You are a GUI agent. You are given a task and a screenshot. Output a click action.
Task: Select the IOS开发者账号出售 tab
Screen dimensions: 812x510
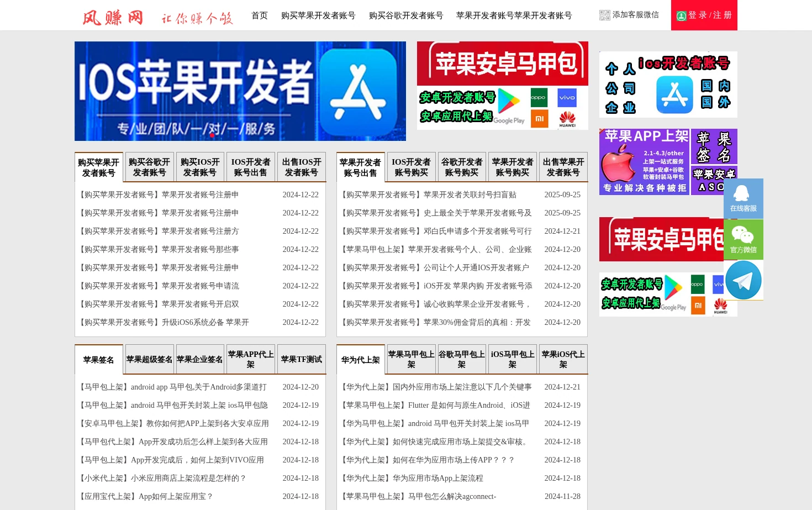coord(251,167)
